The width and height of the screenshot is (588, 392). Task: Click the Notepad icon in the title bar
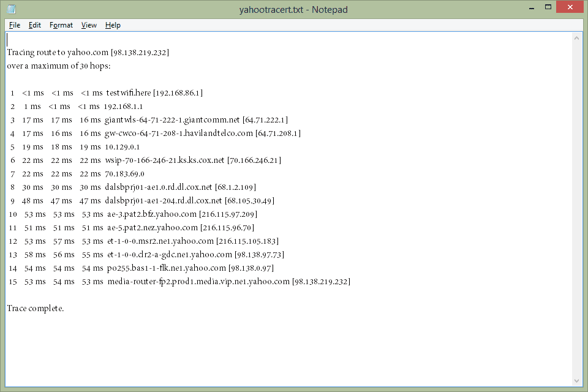(12, 9)
